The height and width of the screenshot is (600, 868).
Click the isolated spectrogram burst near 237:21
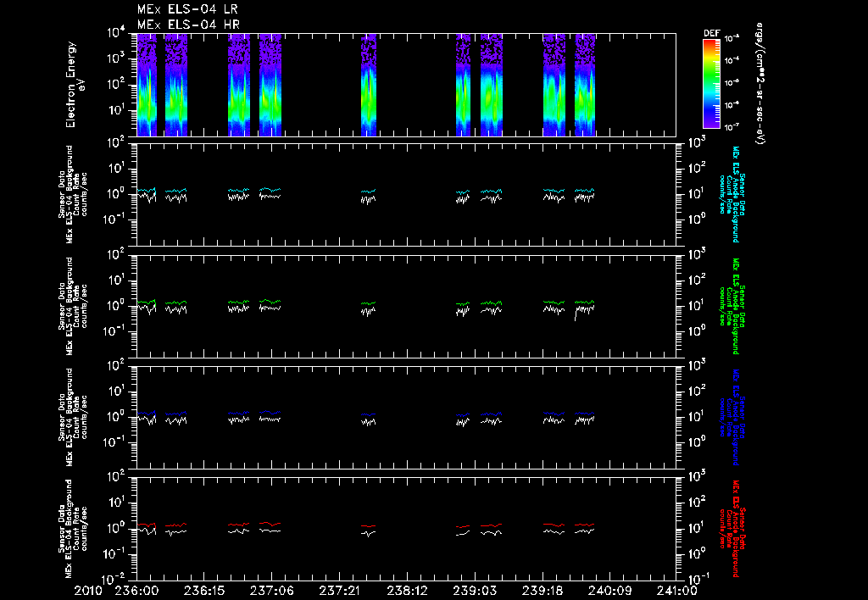(x=369, y=85)
